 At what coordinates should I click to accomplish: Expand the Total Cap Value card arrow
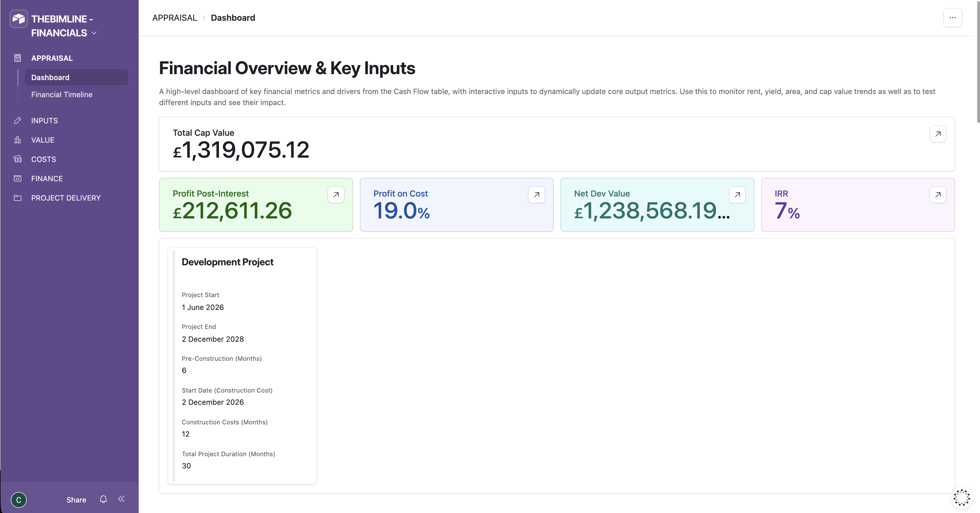click(x=938, y=134)
